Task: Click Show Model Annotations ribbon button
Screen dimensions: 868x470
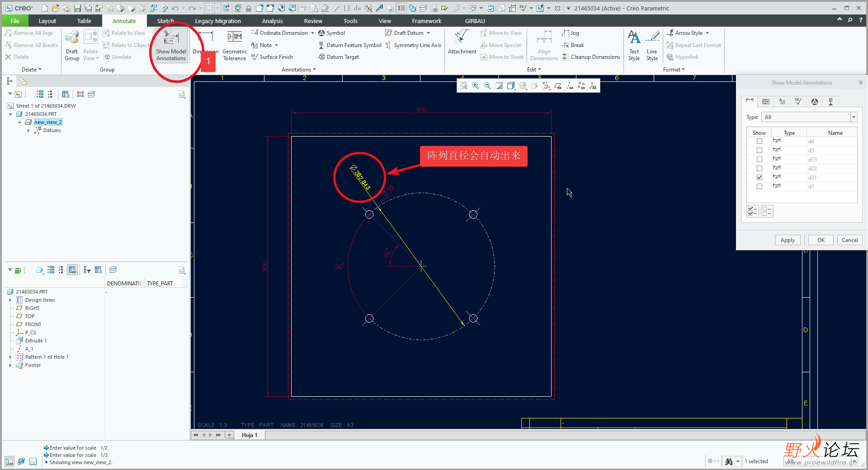Action: [x=171, y=45]
